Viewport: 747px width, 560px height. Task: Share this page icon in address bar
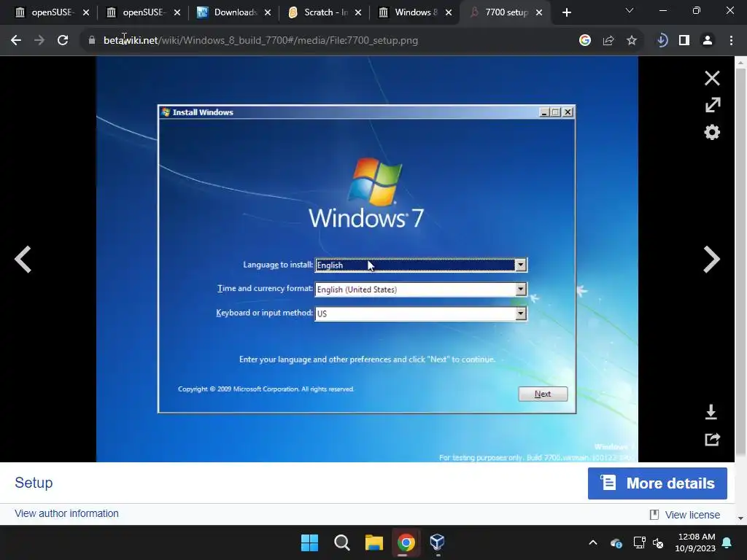tap(608, 41)
